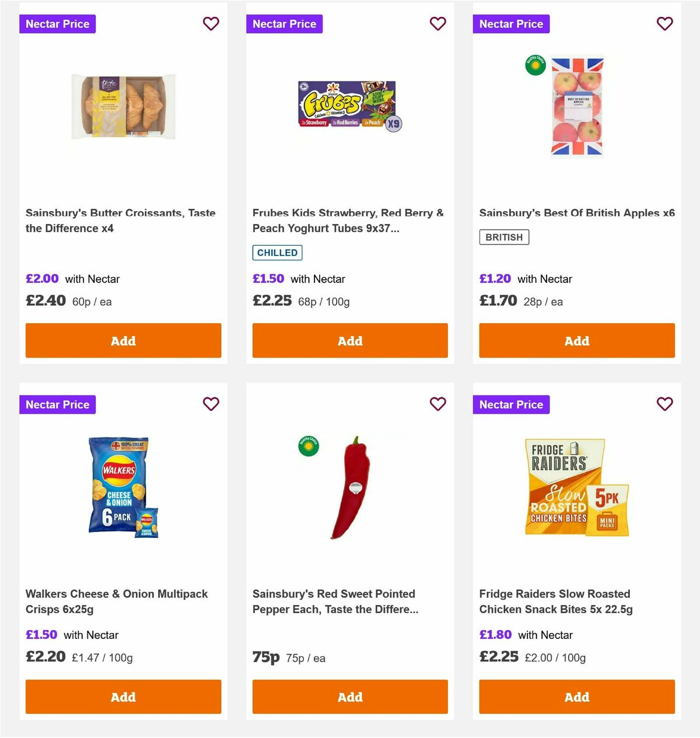Add butter croissants to the basket
700x738 pixels.
click(123, 340)
